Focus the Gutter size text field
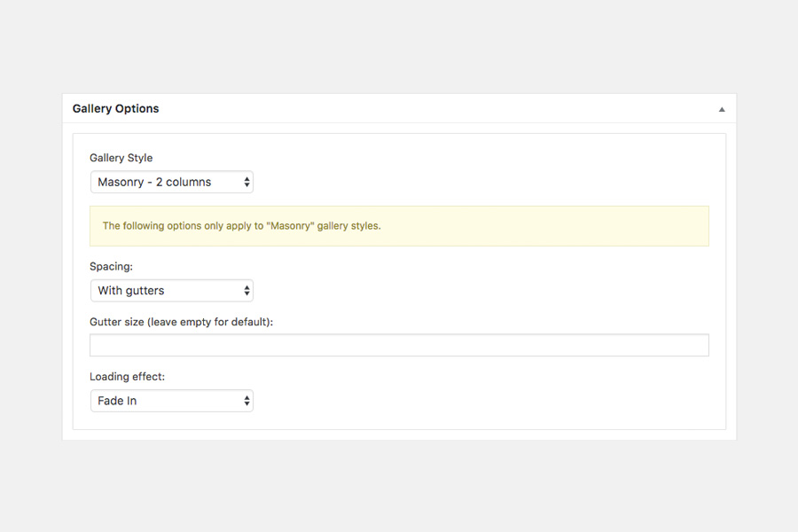 pyautogui.click(x=399, y=345)
